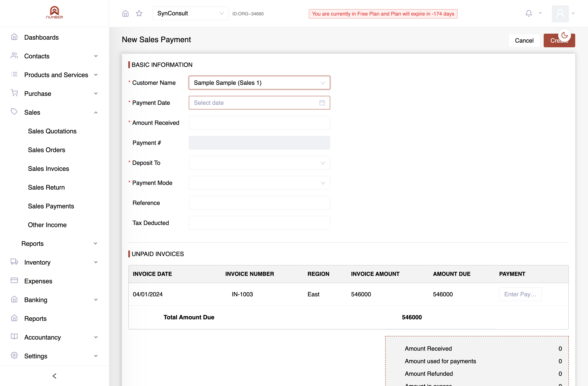
Task: Open Sales Return menu item
Action: 46,187
